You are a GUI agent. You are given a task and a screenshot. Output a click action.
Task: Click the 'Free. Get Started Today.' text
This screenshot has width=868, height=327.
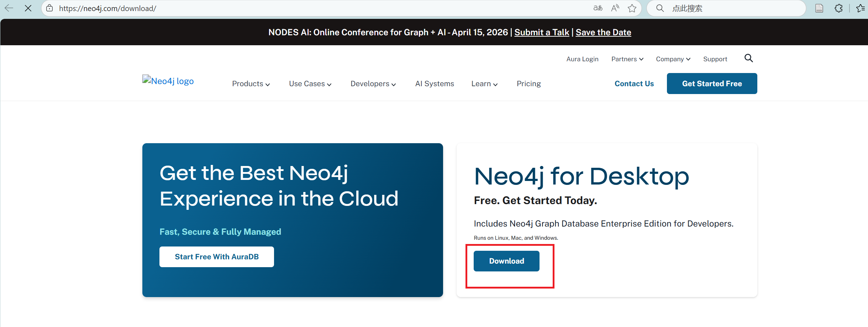(535, 201)
